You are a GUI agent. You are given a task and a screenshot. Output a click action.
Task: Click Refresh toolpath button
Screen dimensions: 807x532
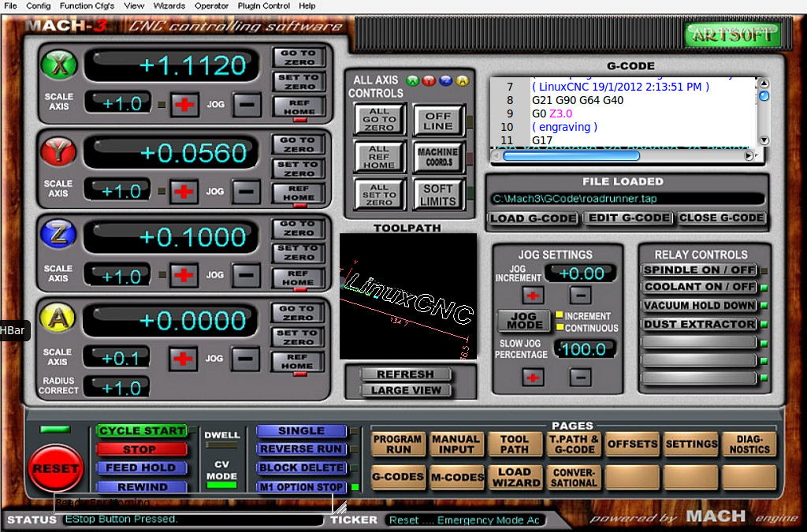(x=405, y=374)
